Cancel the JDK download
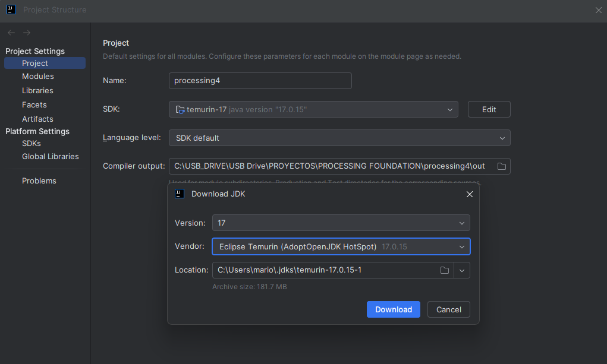The image size is (607, 364). [x=449, y=309]
